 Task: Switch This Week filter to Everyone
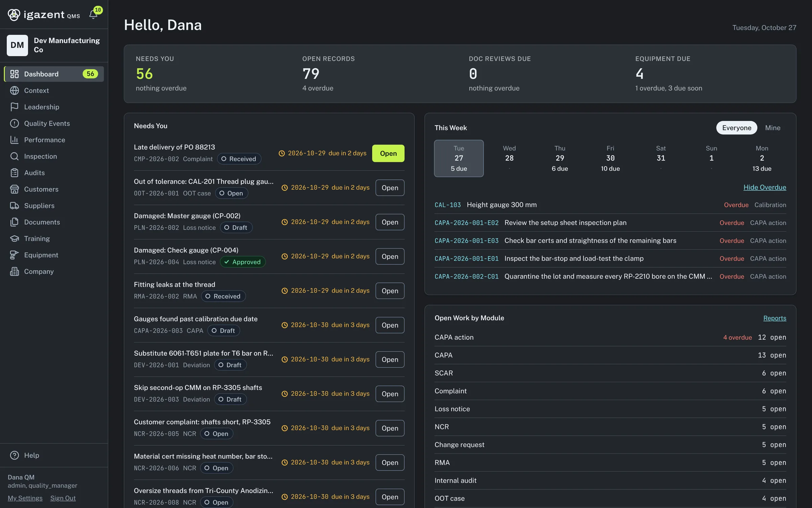pos(737,128)
